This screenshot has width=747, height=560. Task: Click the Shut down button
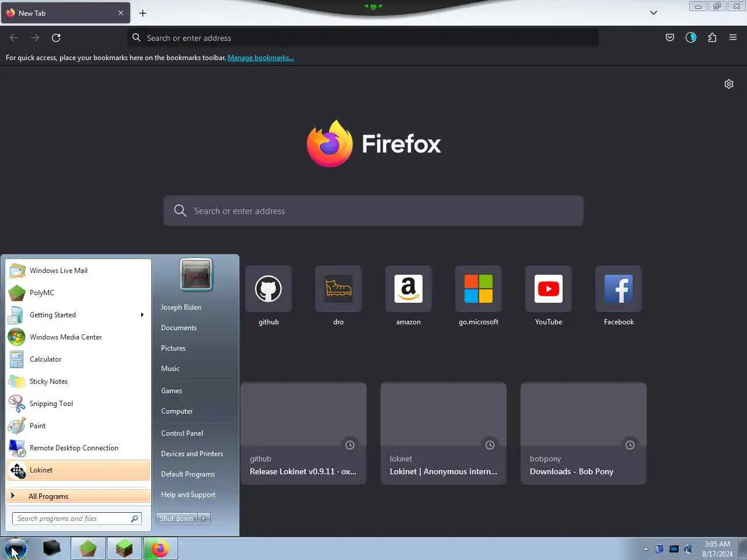tap(176, 519)
